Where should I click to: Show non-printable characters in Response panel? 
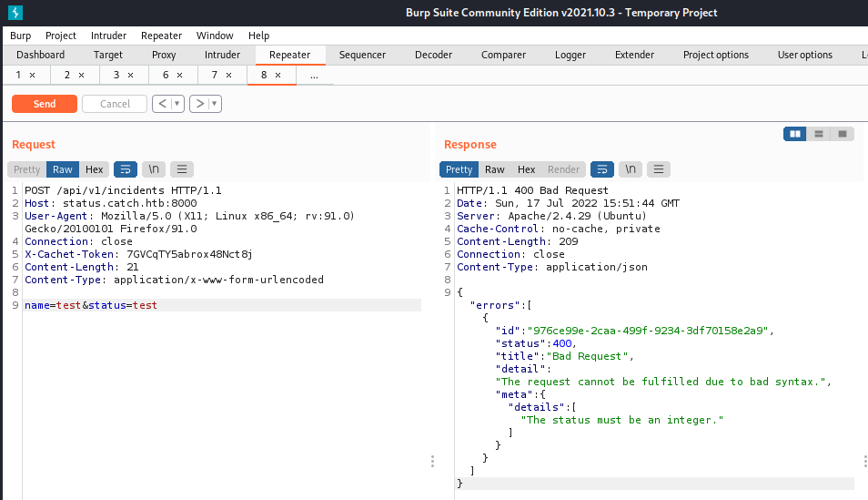(x=631, y=169)
